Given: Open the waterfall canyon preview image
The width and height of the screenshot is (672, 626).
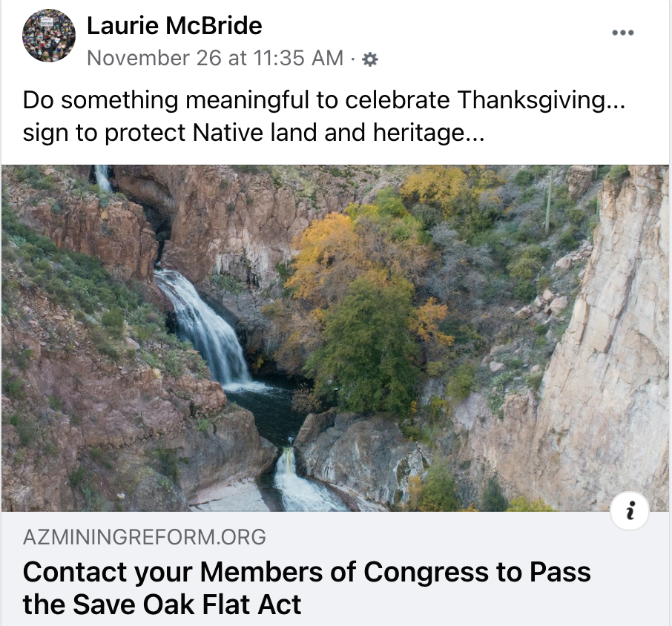Looking at the screenshot, I should click(x=335, y=338).
